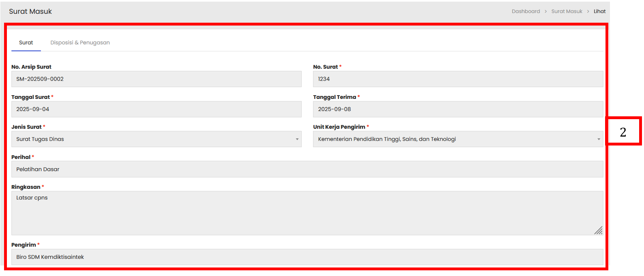Click the breadcrumb chevron before Lihat

588,11
